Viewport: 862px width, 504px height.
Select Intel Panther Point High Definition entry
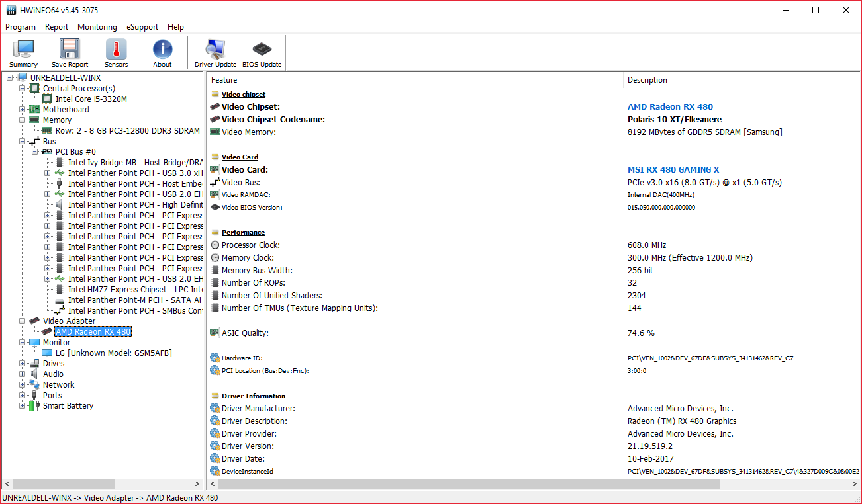point(135,205)
